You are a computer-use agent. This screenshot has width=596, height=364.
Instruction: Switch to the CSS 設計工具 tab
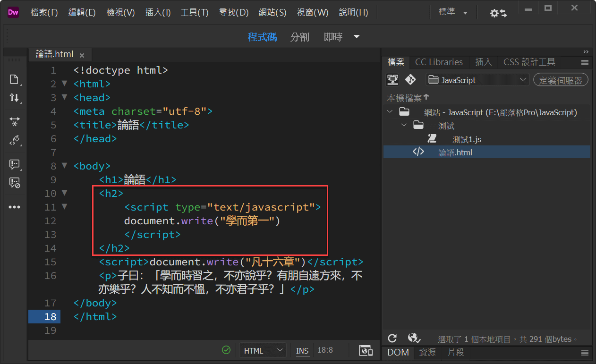529,62
